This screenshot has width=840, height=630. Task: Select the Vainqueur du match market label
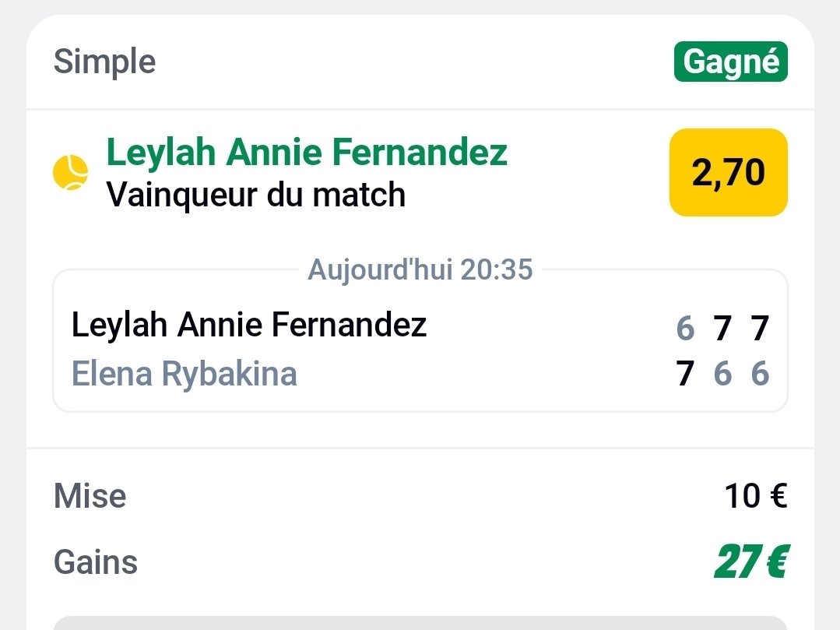[256, 194]
